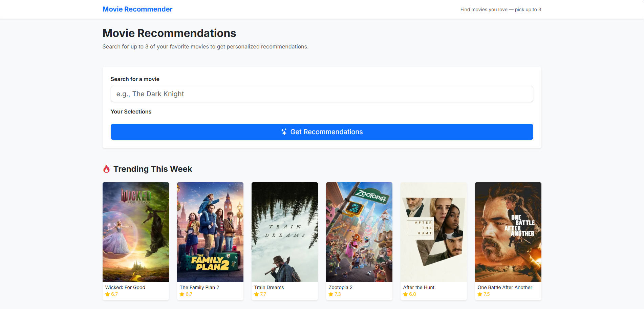Click the star icon under Zootopia 2

331,294
